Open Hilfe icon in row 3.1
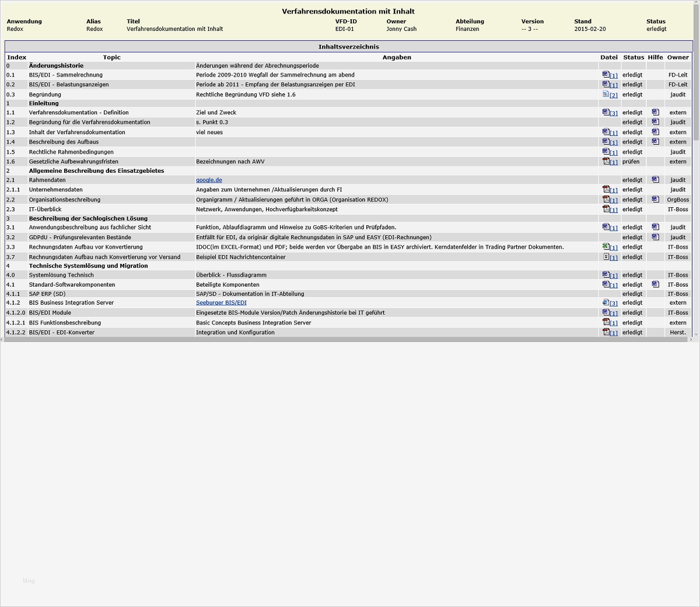The width and height of the screenshot is (700, 607). 655,227
